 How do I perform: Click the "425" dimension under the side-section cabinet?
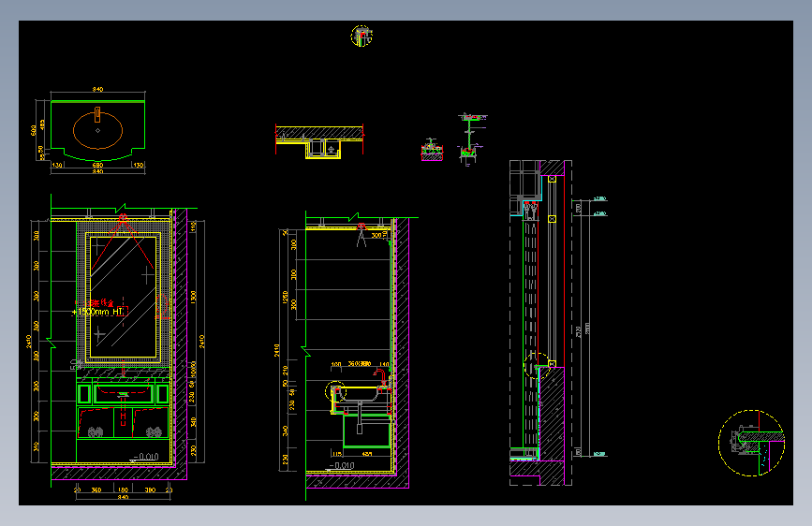(366, 454)
